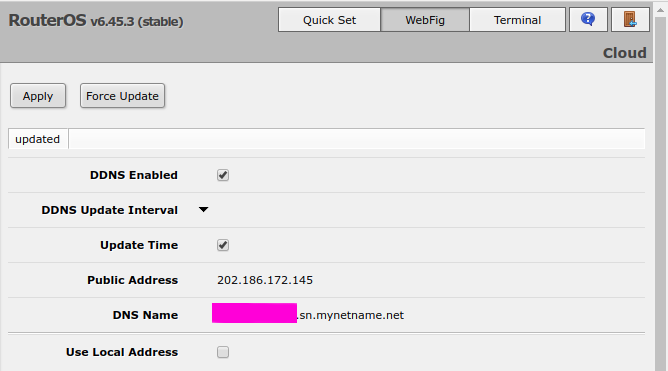
Task: Select the WebFig tab
Action: click(x=425, y=20)
